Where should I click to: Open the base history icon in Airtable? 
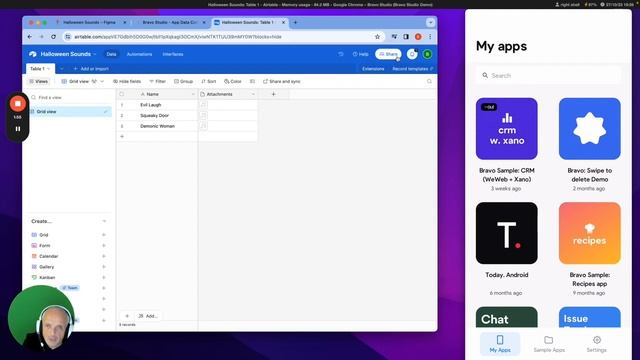[340, 54]
